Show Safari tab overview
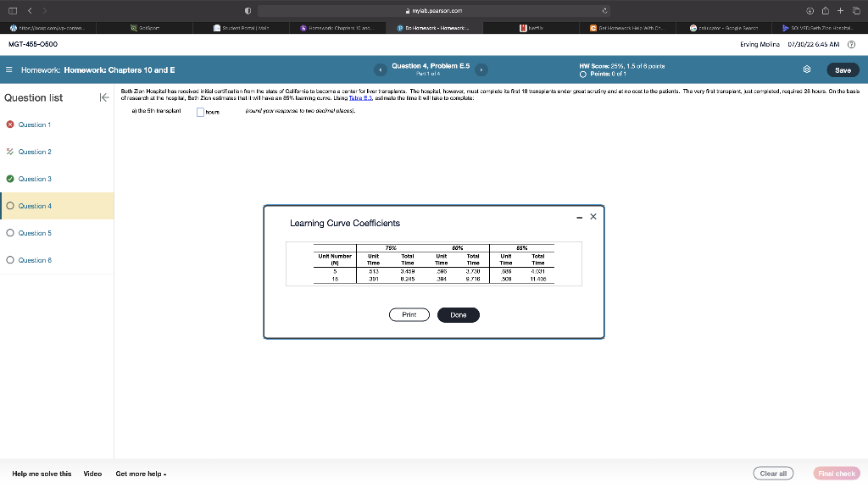Image resolution: width=868 pixels, height=488 pixels. 856,10
